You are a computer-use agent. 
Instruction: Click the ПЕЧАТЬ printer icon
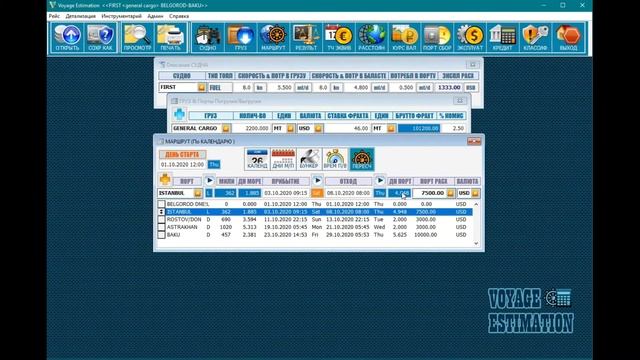click(x=170, y=38)
